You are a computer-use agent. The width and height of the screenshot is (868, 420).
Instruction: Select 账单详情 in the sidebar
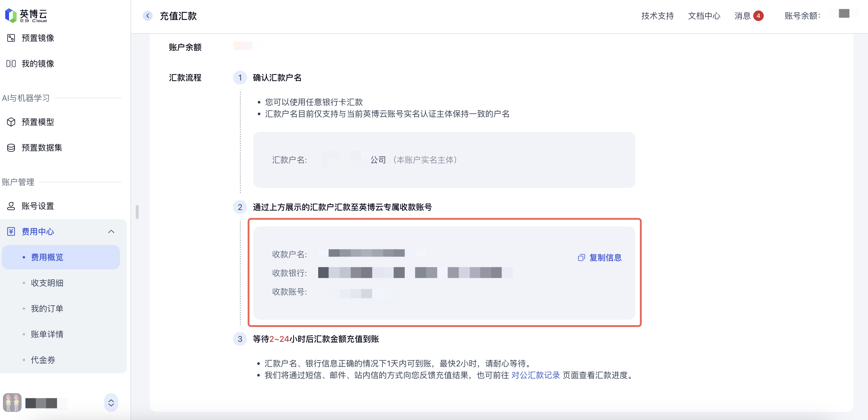tap(47, 334)
